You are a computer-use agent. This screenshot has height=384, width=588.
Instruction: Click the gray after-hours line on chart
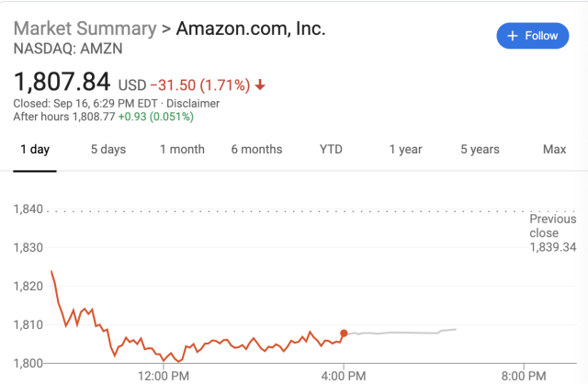404,332
